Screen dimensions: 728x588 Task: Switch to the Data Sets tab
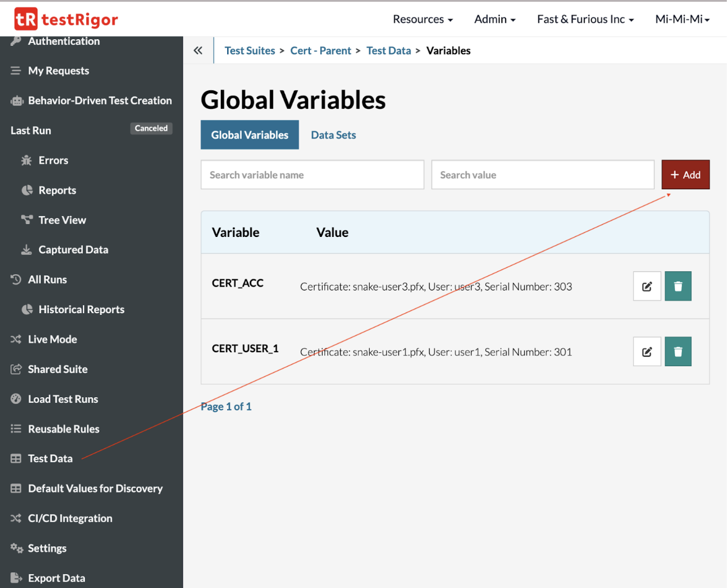point(333,135)
